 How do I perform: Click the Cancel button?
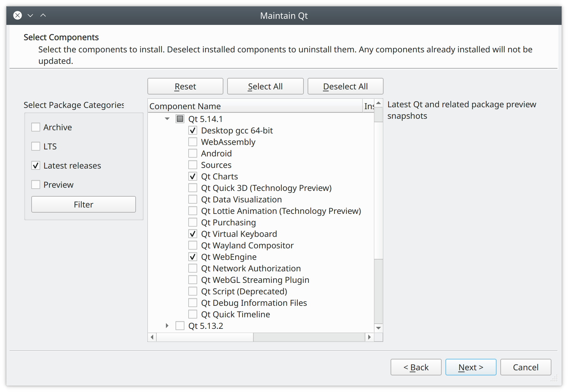(526, 367)
